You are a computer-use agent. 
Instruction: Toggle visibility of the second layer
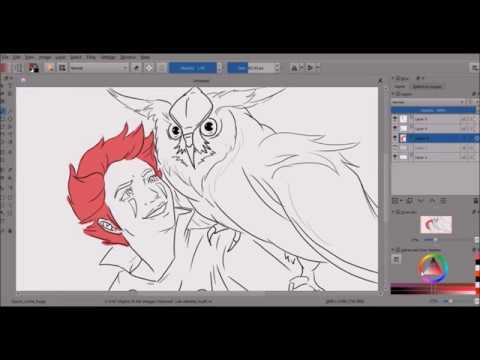click(395, 128)
